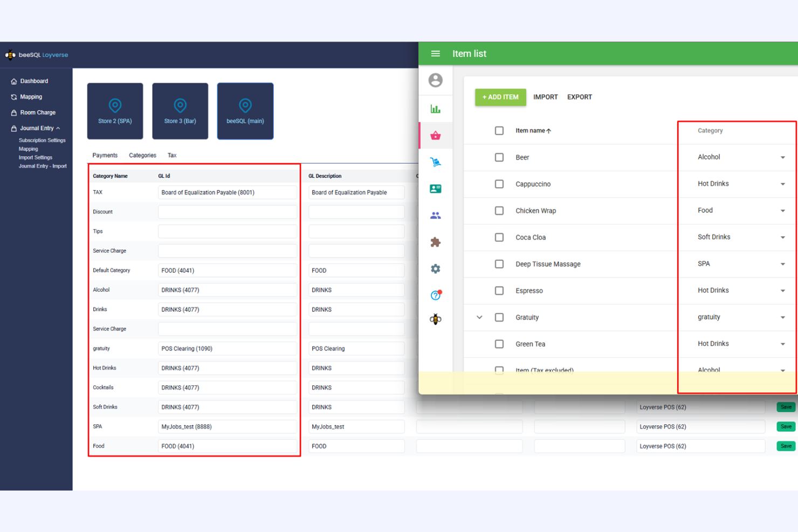The width and height of the screenshot is (798, 532).
Task: Select the pink Items basket icon
Action: click(436, 135)
